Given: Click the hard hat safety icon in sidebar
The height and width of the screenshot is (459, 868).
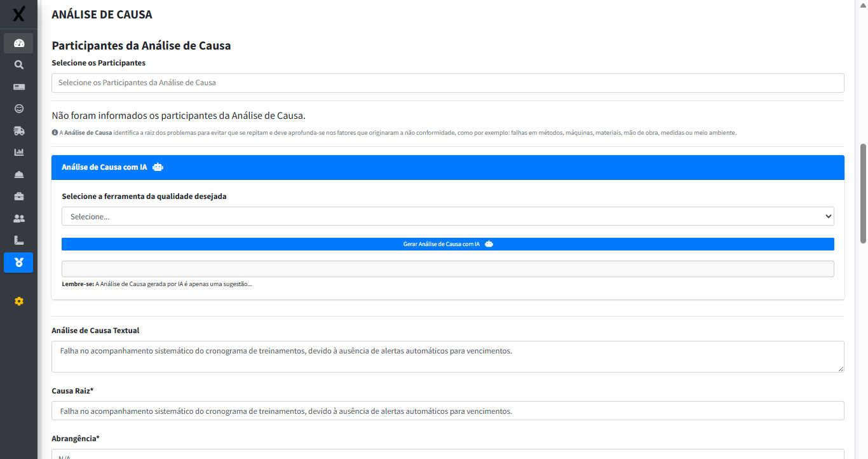Looking at the screenshot, I should click(x=18, y=175).
